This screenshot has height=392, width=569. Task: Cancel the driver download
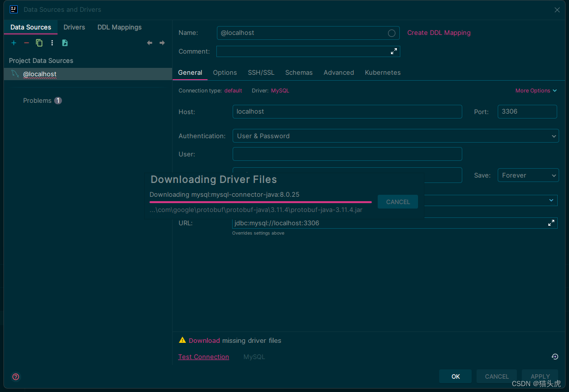(x=397, y=202)
